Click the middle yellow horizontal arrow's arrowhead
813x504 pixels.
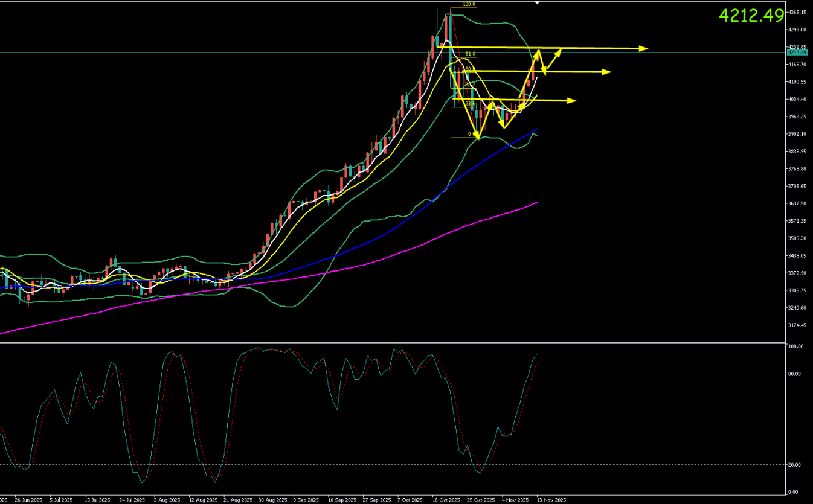tap(606, 72)
